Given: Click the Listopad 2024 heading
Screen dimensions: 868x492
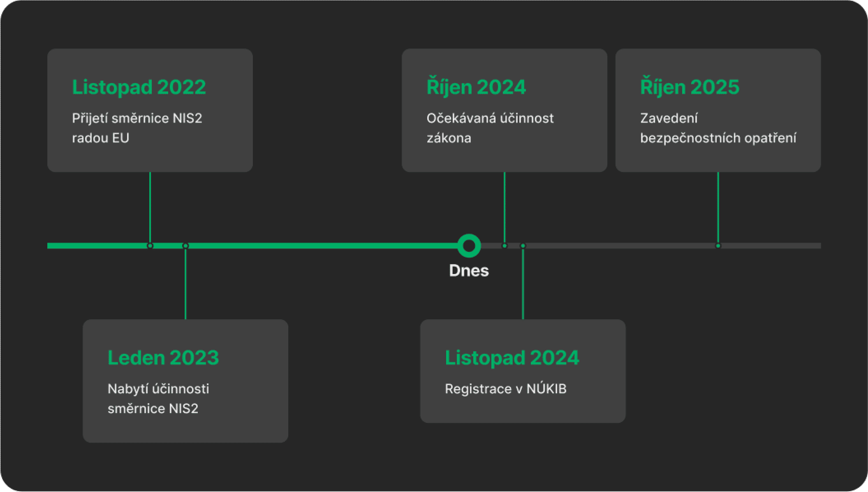Looking at the screenshot, I should pos(512,357).
